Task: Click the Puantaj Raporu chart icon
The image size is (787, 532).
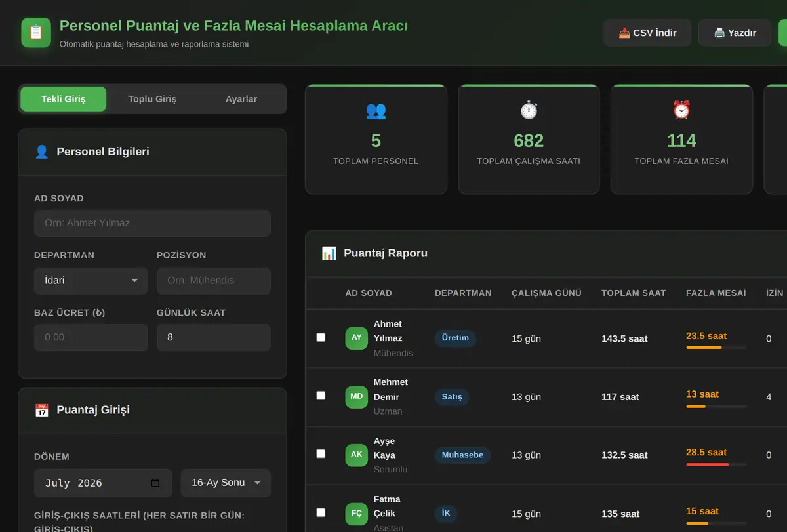Action: pos(329,253)
